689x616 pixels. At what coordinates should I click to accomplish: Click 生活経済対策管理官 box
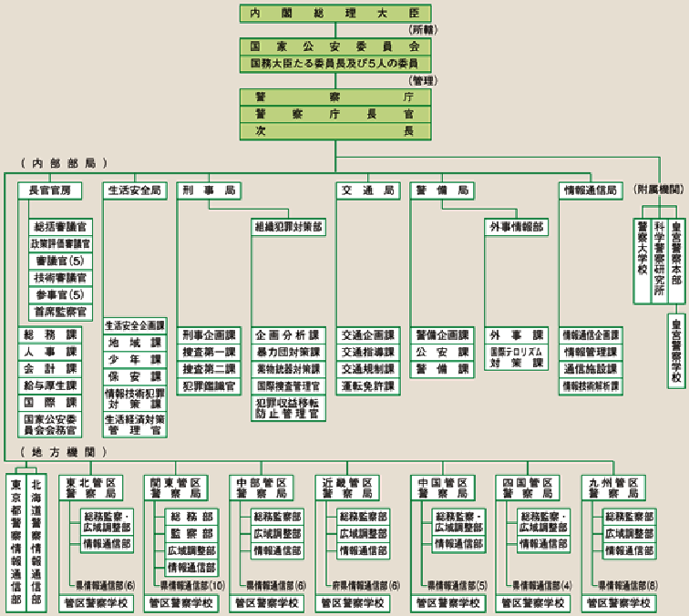tap(135, 425)
